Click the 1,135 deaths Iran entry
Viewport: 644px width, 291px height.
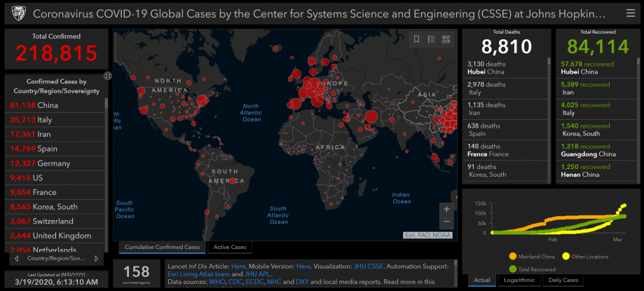click(x=505, y=109)
